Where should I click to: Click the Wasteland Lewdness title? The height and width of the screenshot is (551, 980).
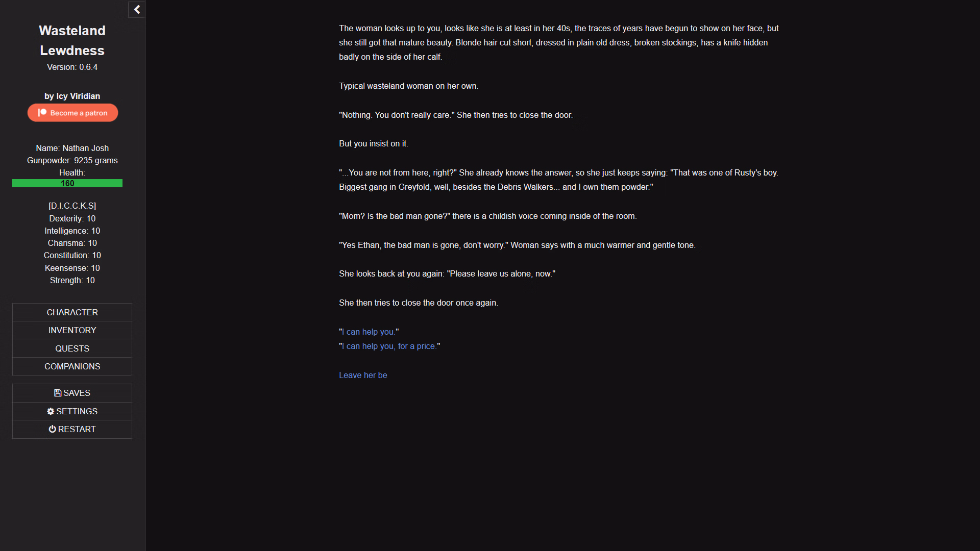click(72, 40)
